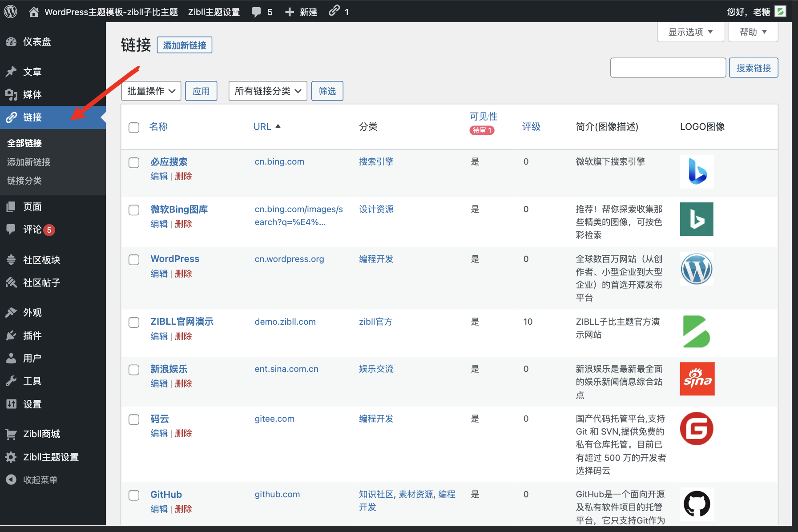Expand the 显示选项 screen options panel

point(690,32)
